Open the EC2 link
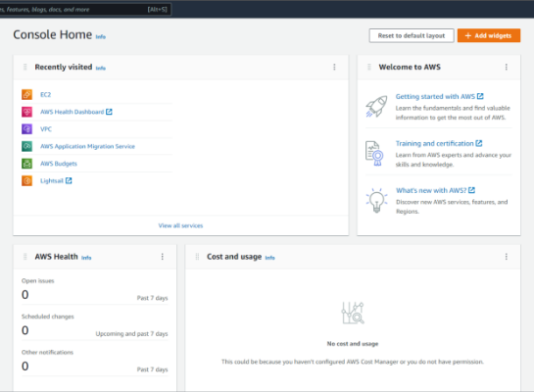This screenshot has height=392, width=534. pos(46,95)
